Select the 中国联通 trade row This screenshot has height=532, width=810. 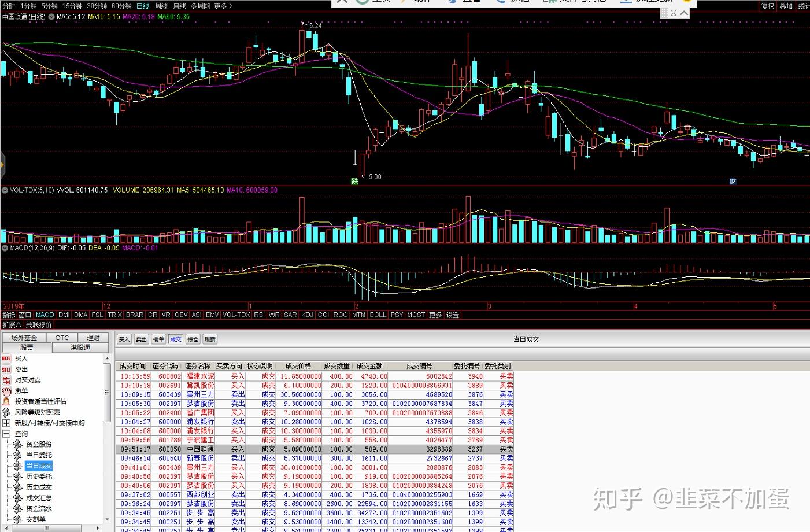point(315,449)
